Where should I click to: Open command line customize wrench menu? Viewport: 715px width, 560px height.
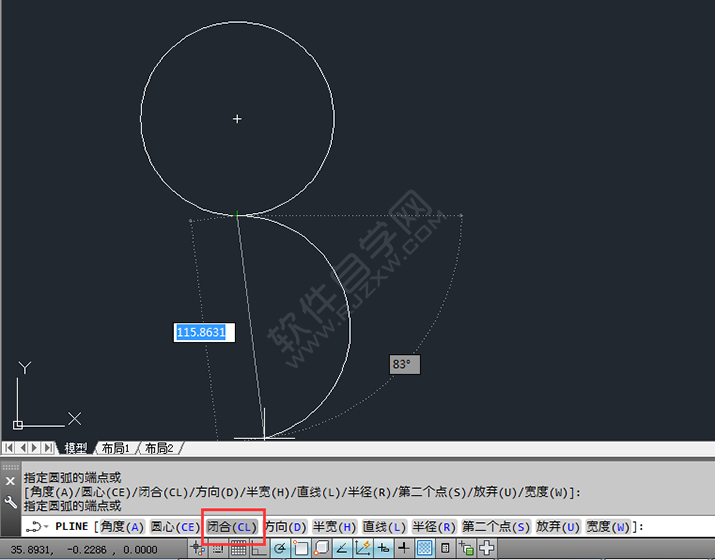(x=10, y=502)
